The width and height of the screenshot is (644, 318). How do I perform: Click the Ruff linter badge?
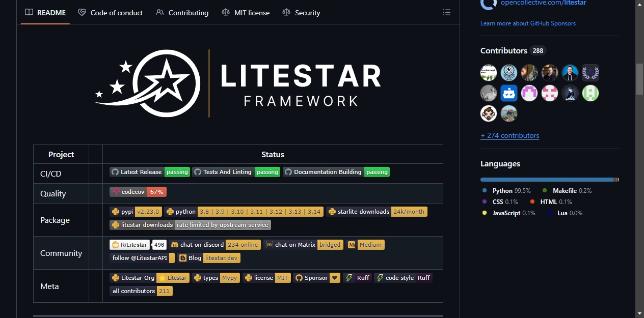click(357, 278)
